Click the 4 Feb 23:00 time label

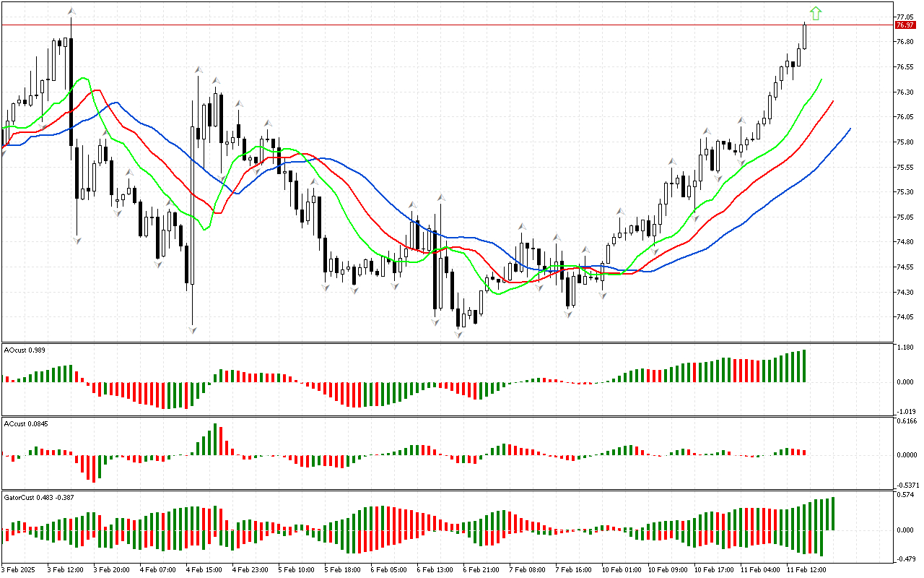point(250,570)
